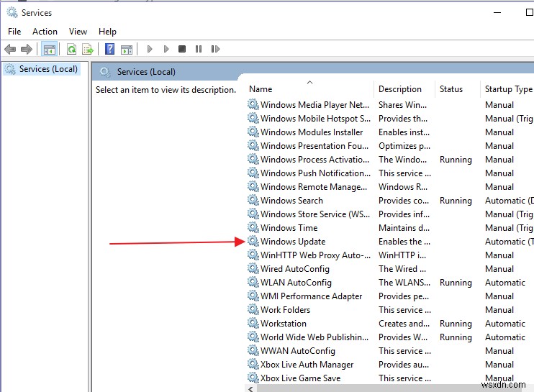Click the Export List toolbar icon
534x392 pixels.
88,50
